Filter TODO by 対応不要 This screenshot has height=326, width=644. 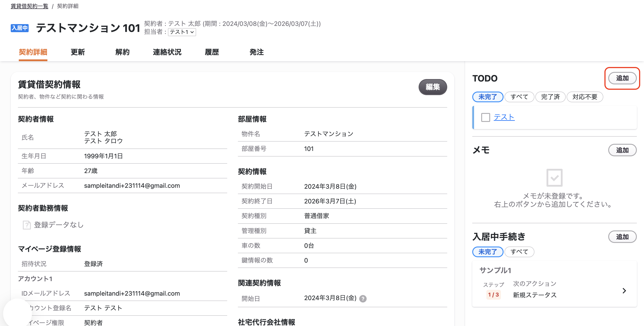coord(585,97)
